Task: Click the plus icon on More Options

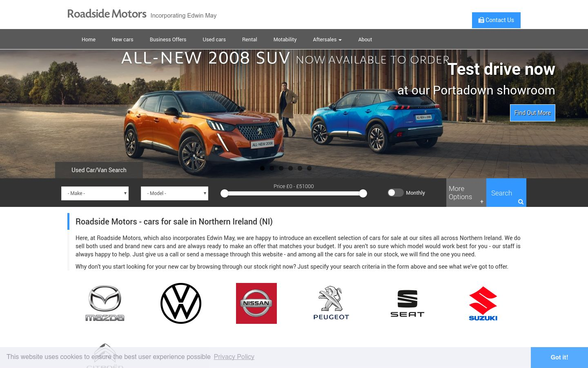Action: [x=482, y=202]
